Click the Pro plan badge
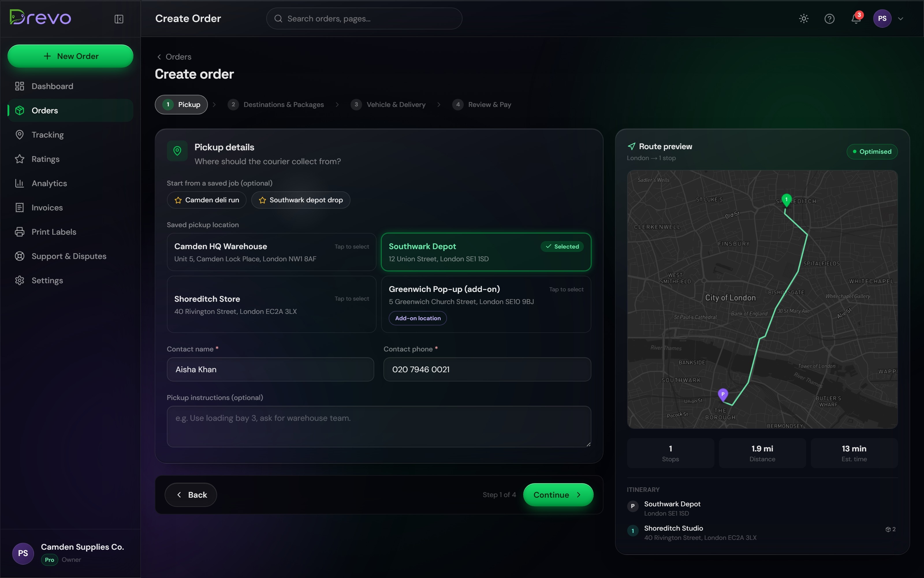The image size is (924, 578). [49, 560]
